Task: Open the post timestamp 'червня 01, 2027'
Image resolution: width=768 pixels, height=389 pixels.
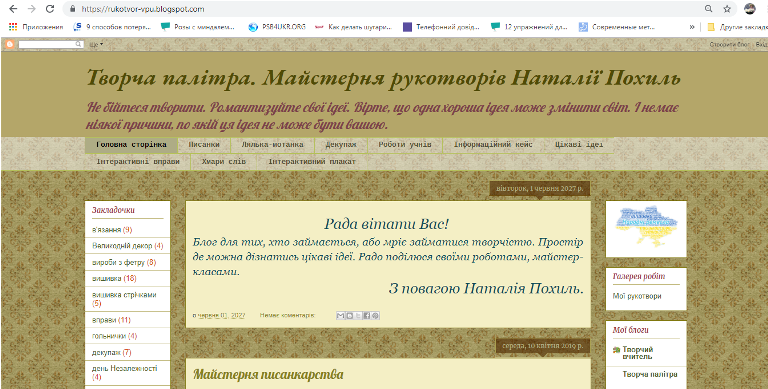Action: tap(220, 316)
